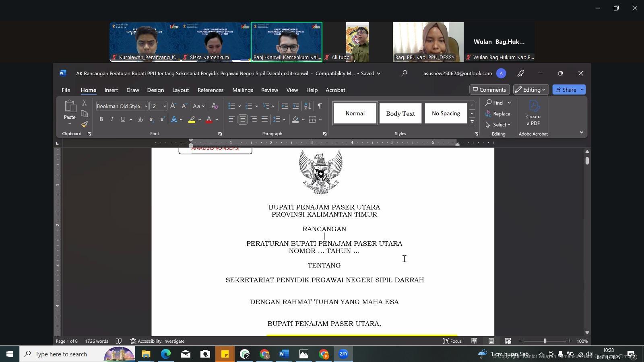
Task: Click the Create a PDF icon
Action: tap(533, 113)
